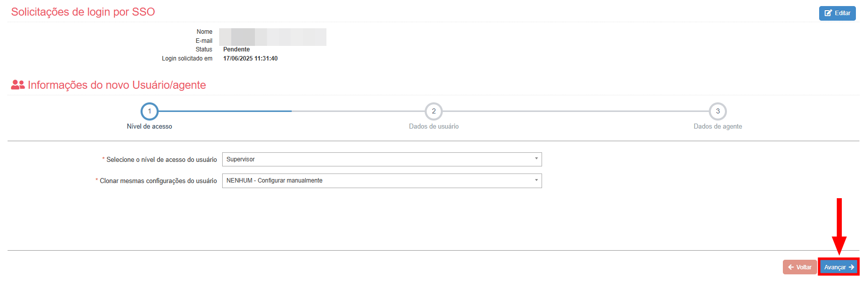Image resolution: width=868 pixels, height=291 pixels.
Task: Jump to step 3 circle in the wizard
Action: pos(718,111)
